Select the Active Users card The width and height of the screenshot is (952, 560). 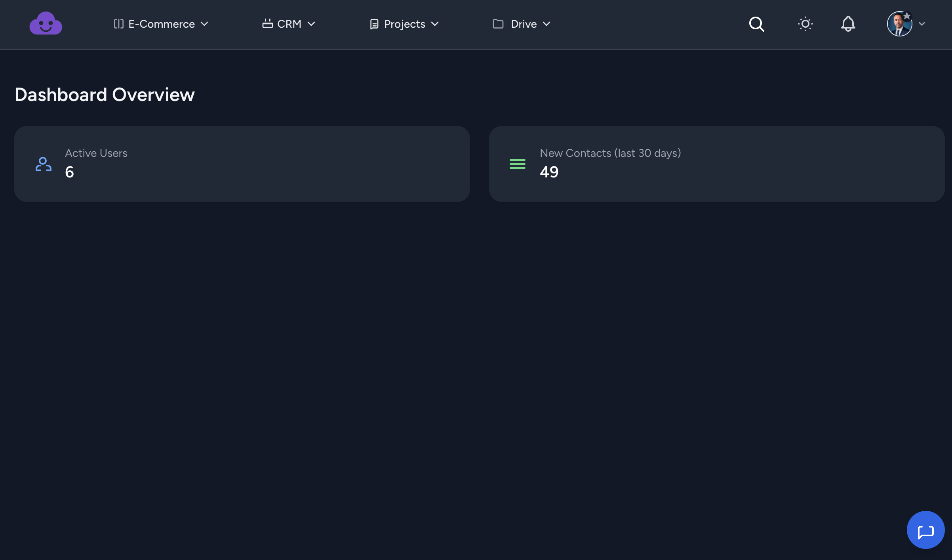point(242,164)
